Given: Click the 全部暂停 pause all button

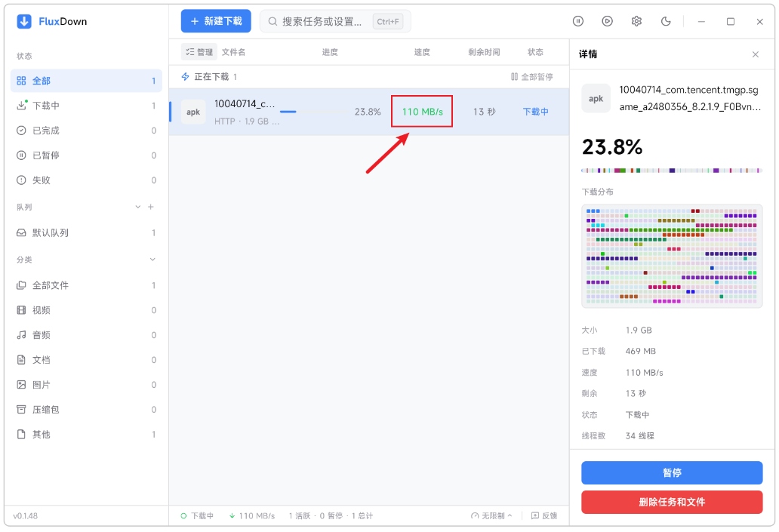Looking at the screenshot, I should tap(532, 76).
